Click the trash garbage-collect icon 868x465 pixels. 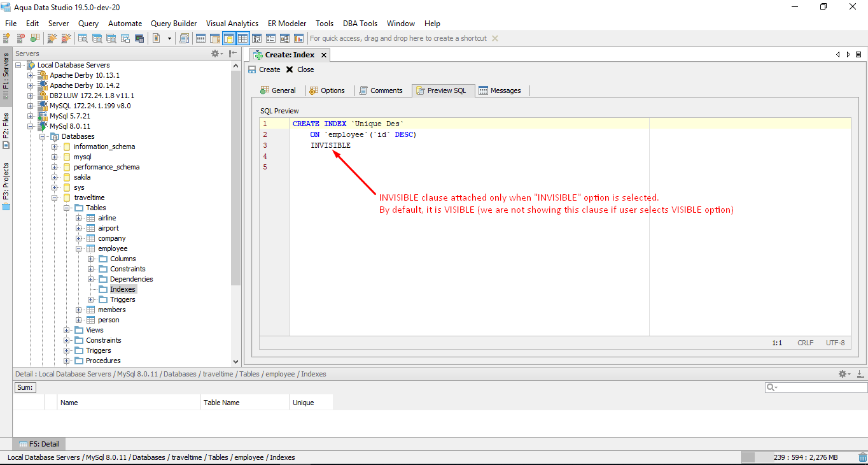pos(862,457)
